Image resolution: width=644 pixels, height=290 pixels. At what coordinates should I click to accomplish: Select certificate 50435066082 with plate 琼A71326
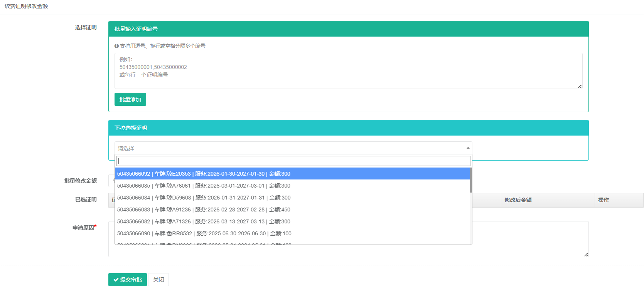[204, 221]
